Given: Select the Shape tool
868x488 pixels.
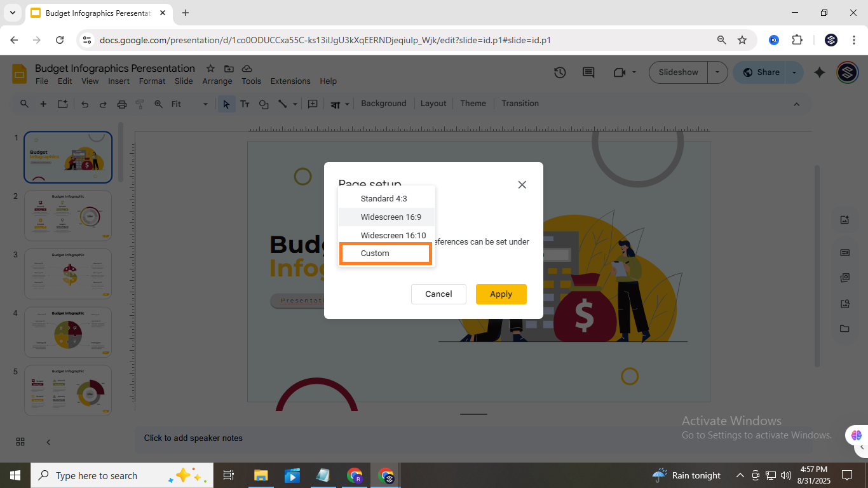Looking at the screenshot, I should (x=264, y=104).
